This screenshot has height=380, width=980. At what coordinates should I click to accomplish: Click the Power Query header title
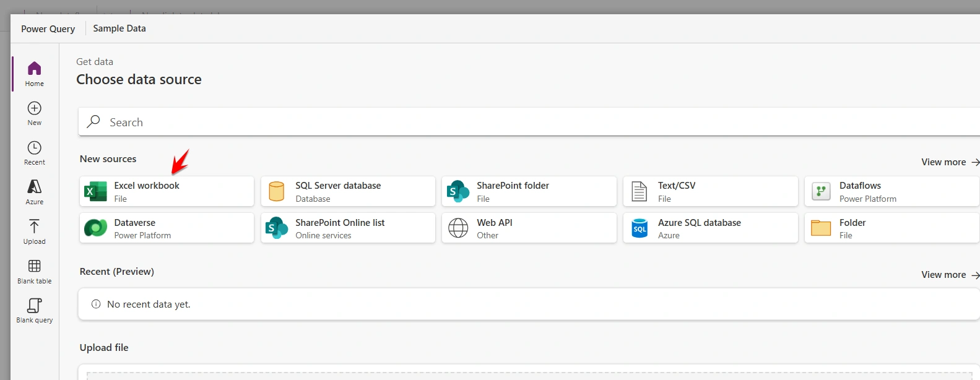[48, 29]
